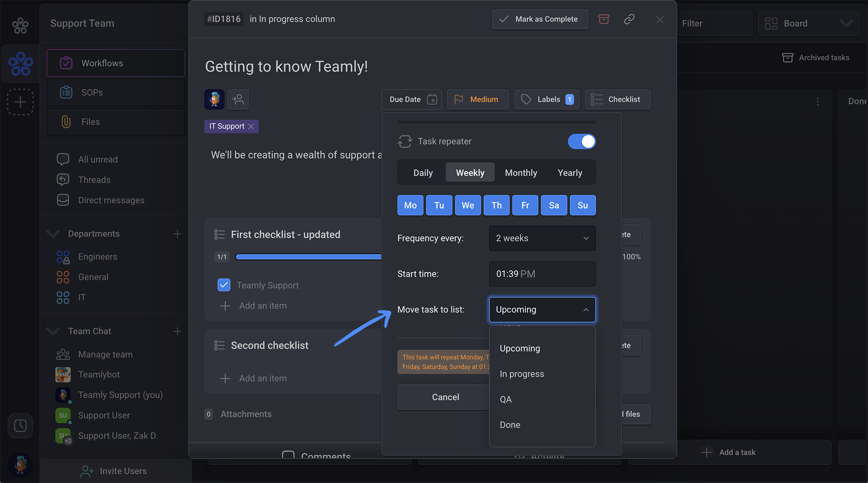Collapse the Team Chat section

tap(53, 332)
